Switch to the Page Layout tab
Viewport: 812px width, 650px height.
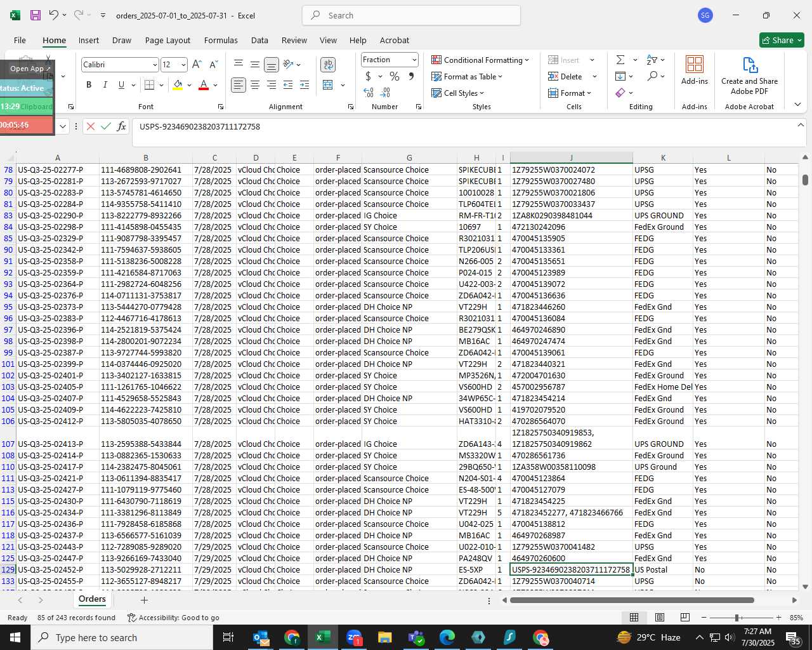(x=167, y=40)
